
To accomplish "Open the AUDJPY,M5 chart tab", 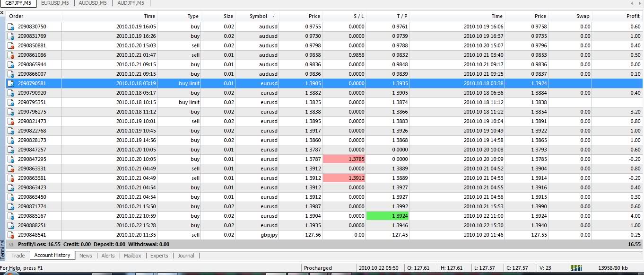I will [131, 3].
